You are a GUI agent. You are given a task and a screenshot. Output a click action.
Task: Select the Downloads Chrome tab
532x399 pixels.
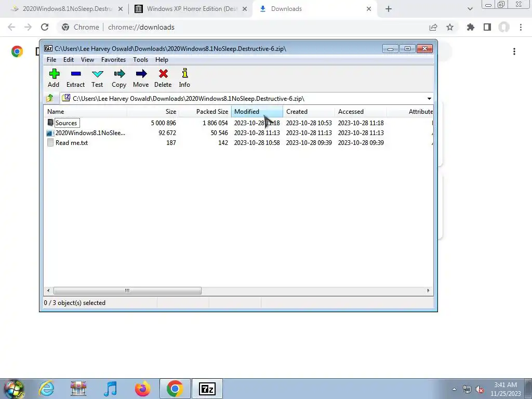pos(314,9)
